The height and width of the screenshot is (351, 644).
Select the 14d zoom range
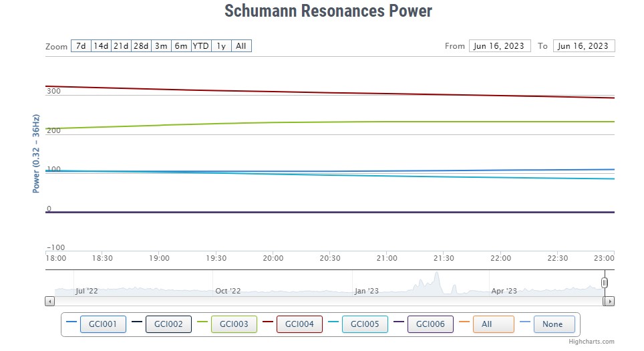[x=101, y=46]
